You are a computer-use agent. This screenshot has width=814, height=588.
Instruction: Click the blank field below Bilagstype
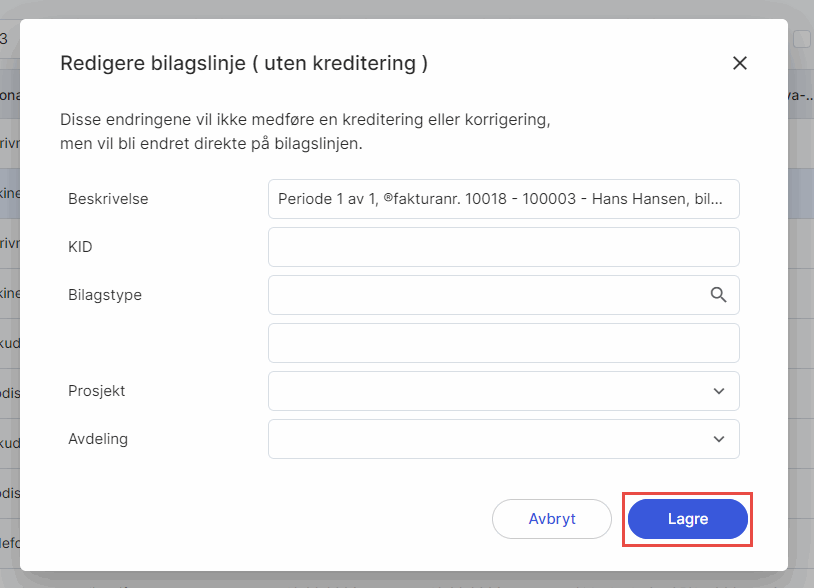coord(503,343)
